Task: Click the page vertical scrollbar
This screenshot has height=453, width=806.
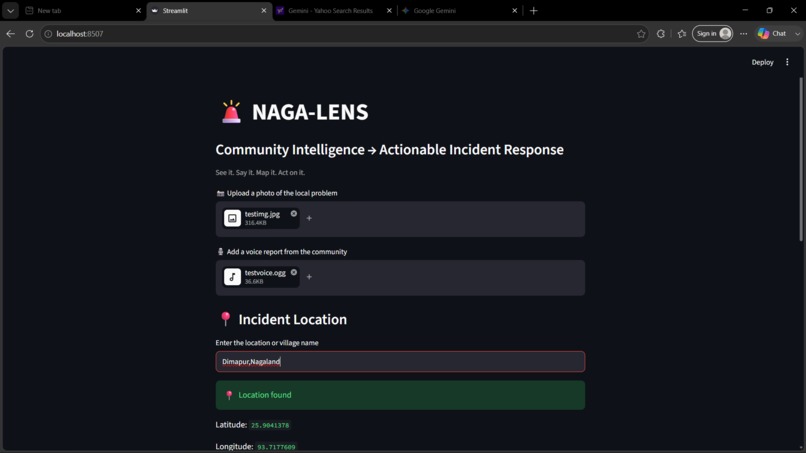Action: click(x=800, y=159)
